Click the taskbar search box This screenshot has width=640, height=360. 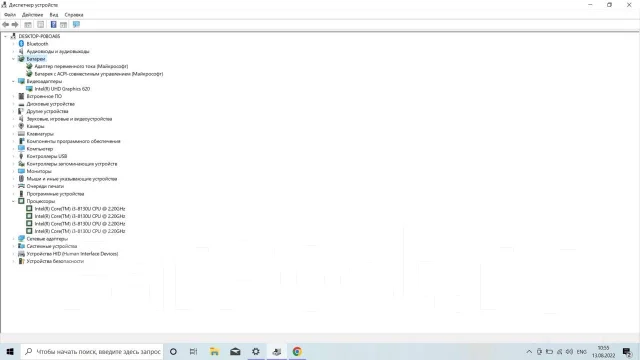point(91,351)
